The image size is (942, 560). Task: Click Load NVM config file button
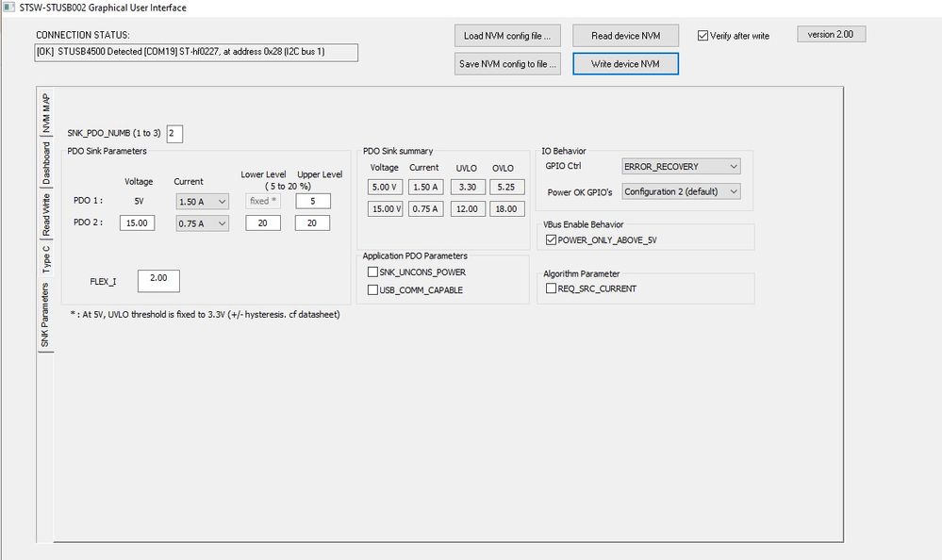[507, 36]
